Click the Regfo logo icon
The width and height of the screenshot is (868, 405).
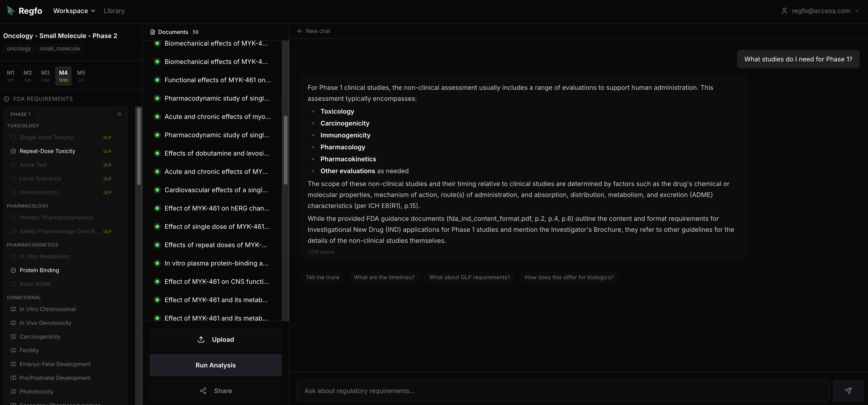(11, 11)
